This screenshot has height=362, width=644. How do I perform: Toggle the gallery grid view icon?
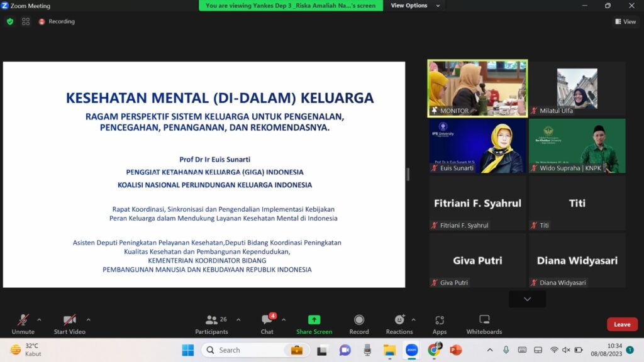(x=26, y=21)
